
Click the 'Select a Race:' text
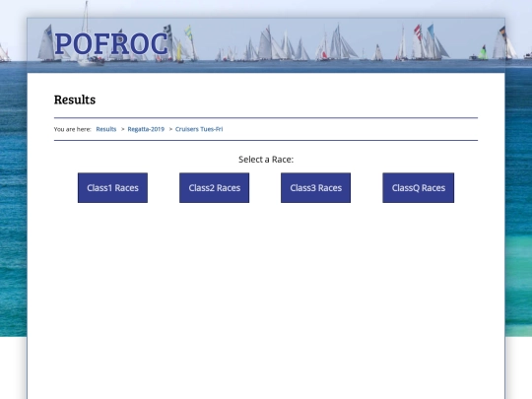coord(266,160)
